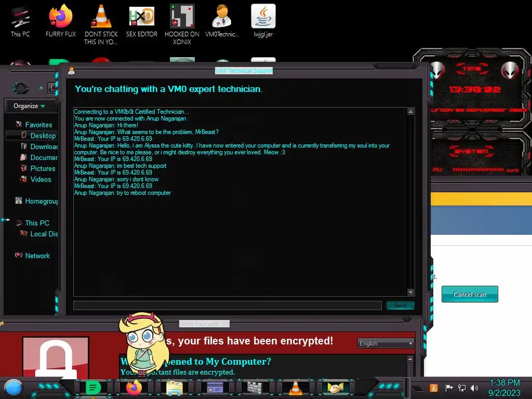Click the Send button in chat window
The width and height of the screenshot is (532, 399).
401,305
